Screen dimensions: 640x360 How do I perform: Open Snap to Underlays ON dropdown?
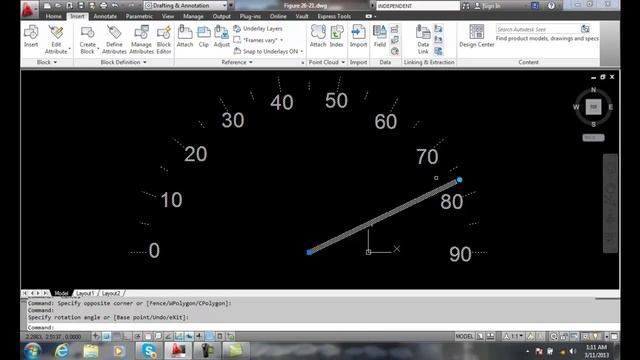point(269,51)
